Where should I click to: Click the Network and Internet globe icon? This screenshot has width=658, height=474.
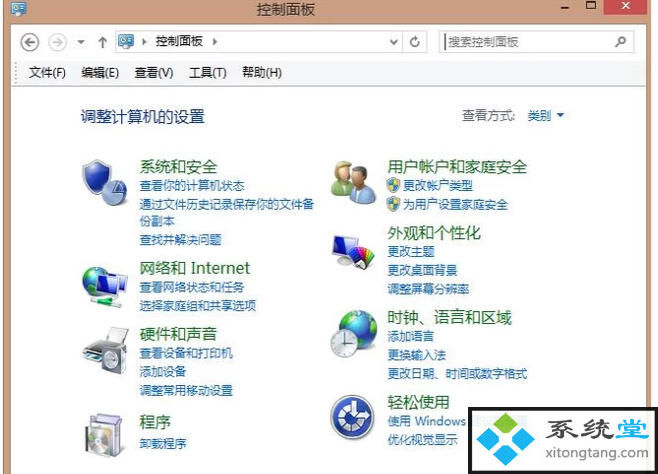click(x=104, y=287)
